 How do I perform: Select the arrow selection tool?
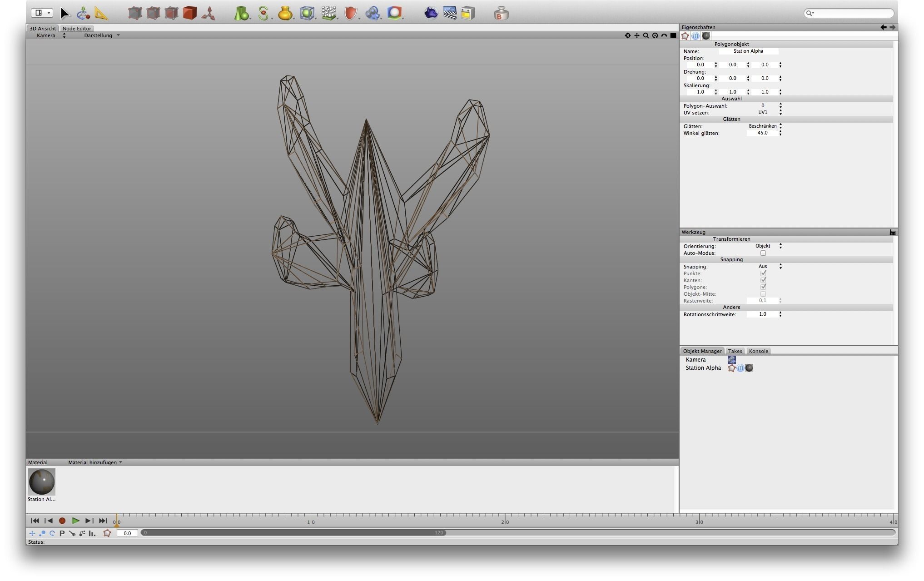[65, 13]
